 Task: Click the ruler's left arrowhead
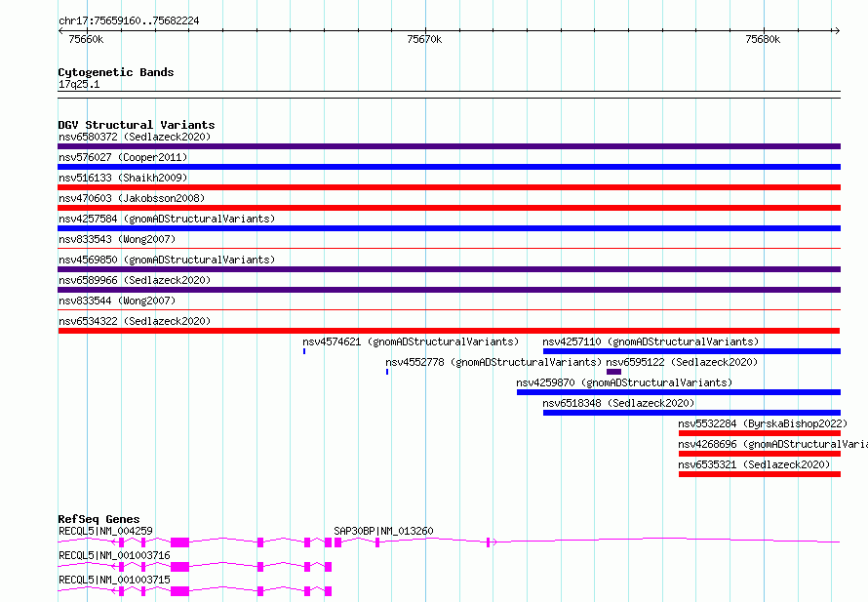pos(60,30)
